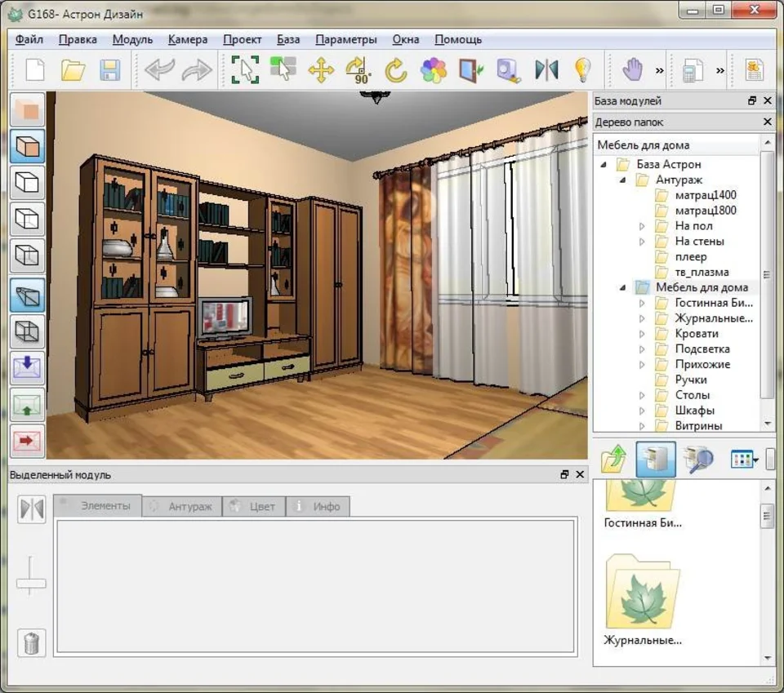The height and width of the screenshot is (693, 784).
Task: Select the frame selection cursor tool
Action: [246, 69]
